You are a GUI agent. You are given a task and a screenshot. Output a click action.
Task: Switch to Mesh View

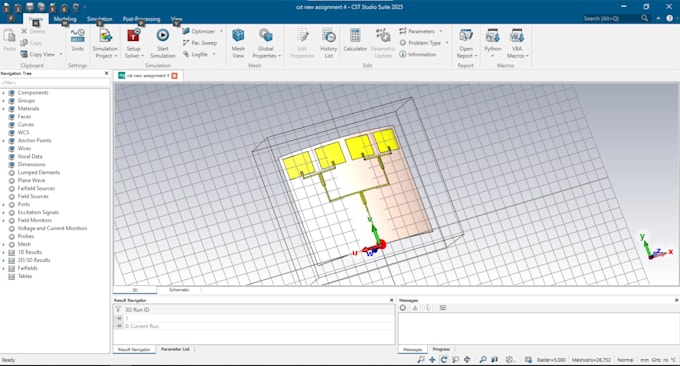point(238,43)
